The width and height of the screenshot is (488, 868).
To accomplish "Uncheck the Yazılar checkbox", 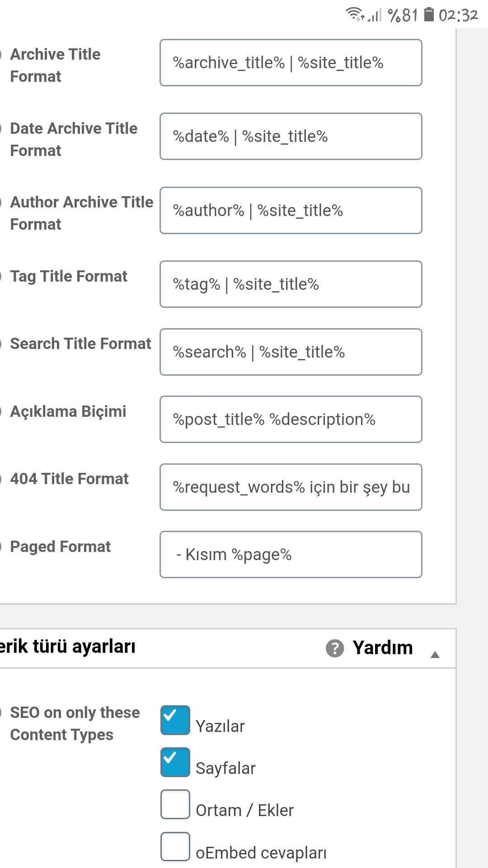I will tap(175, 720).
